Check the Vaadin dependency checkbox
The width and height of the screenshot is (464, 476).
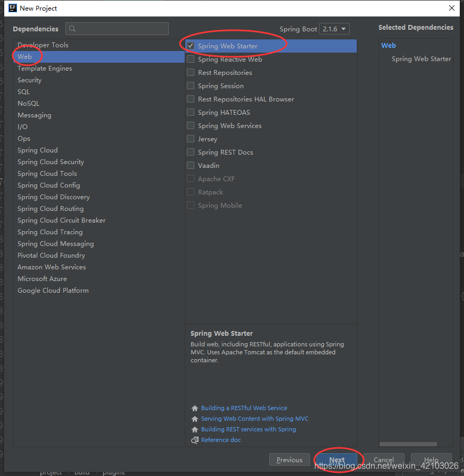pos(191,165)
